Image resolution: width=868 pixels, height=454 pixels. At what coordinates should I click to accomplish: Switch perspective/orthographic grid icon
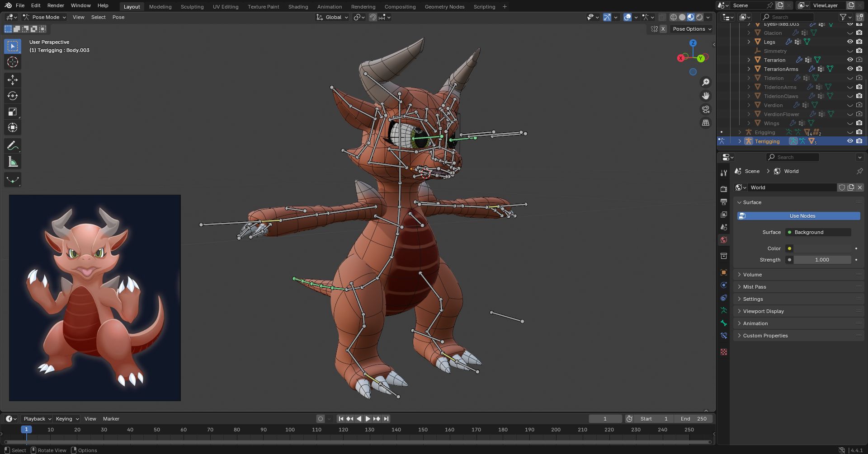click(706, 123)
